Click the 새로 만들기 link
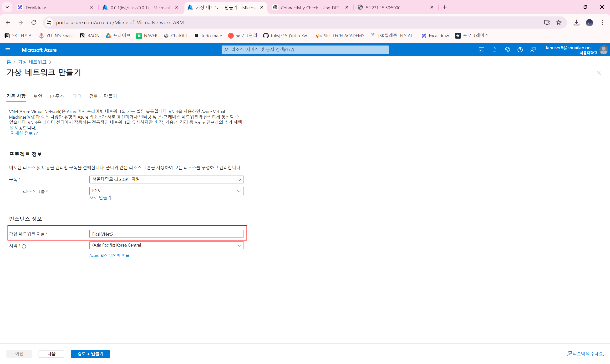 click(x=100, y=197)
